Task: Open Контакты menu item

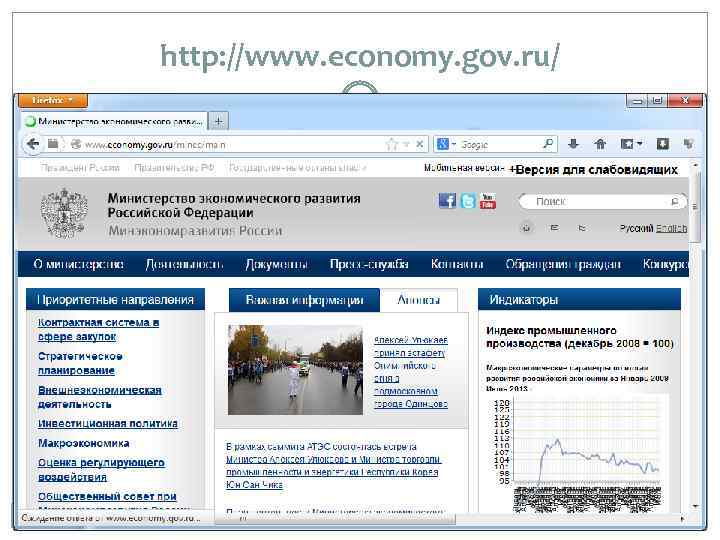Action: click(x=457, y=264)
